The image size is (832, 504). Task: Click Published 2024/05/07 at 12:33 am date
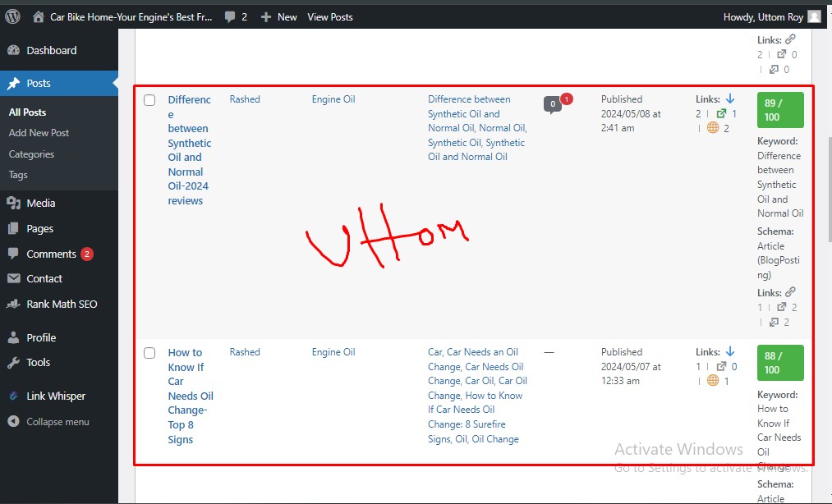(631, 367)
